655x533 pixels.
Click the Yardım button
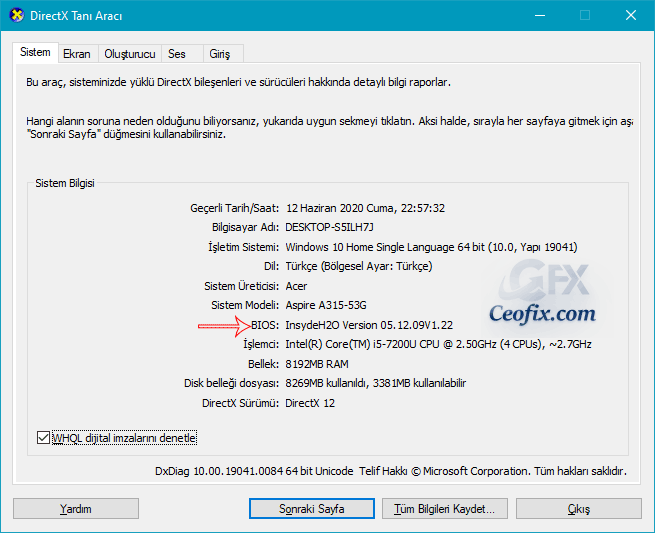(76, 509)
